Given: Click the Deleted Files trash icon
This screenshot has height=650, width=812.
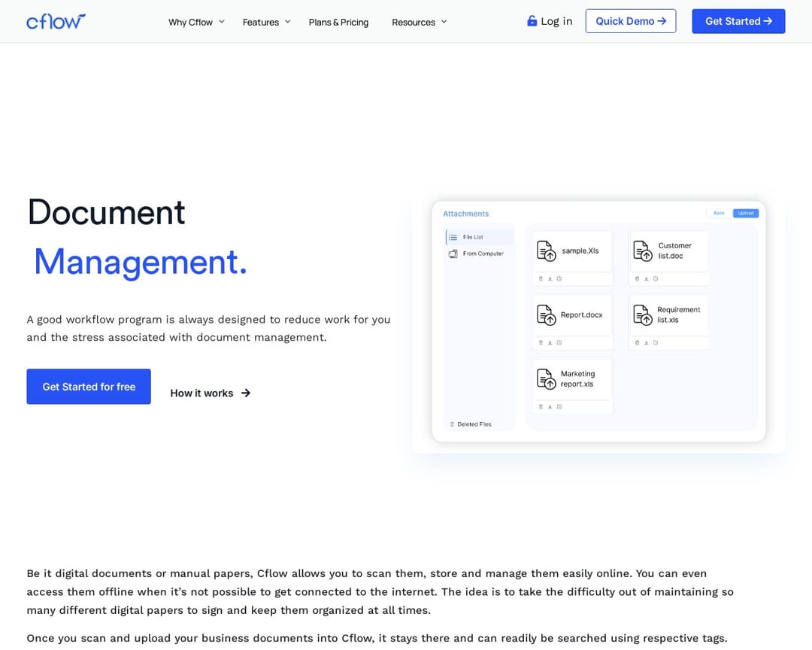Looking at the screenshot, I should click(452, 424).
